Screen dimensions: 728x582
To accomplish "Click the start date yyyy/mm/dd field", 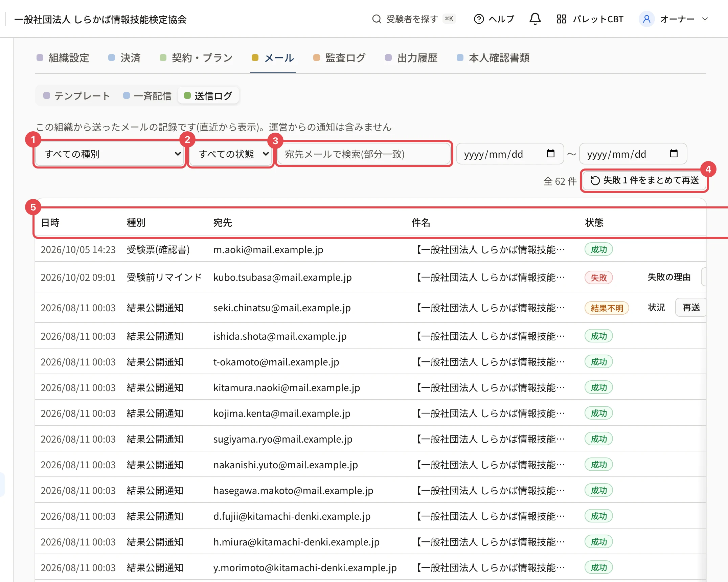I will [x=510, y=154].
